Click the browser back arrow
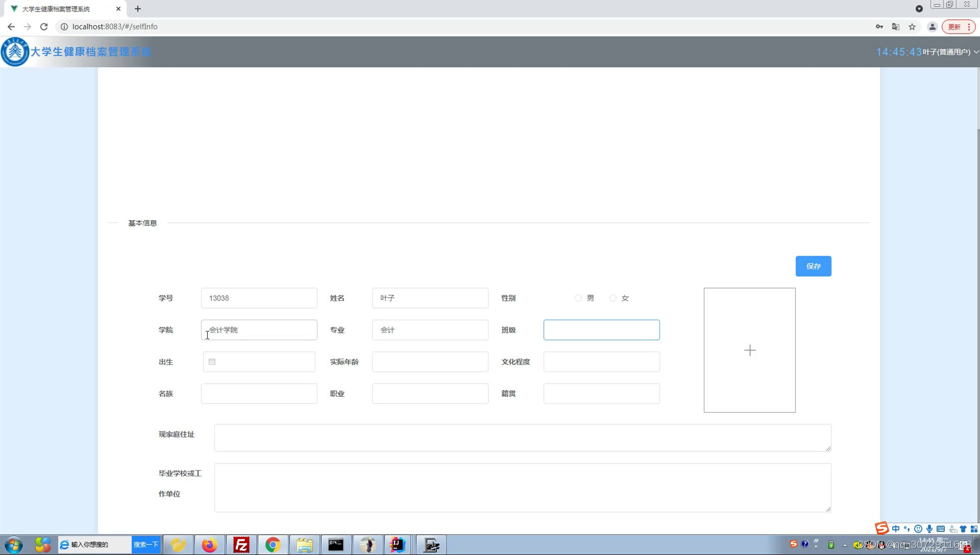This screenshot has width=980, height=555. 11,27
